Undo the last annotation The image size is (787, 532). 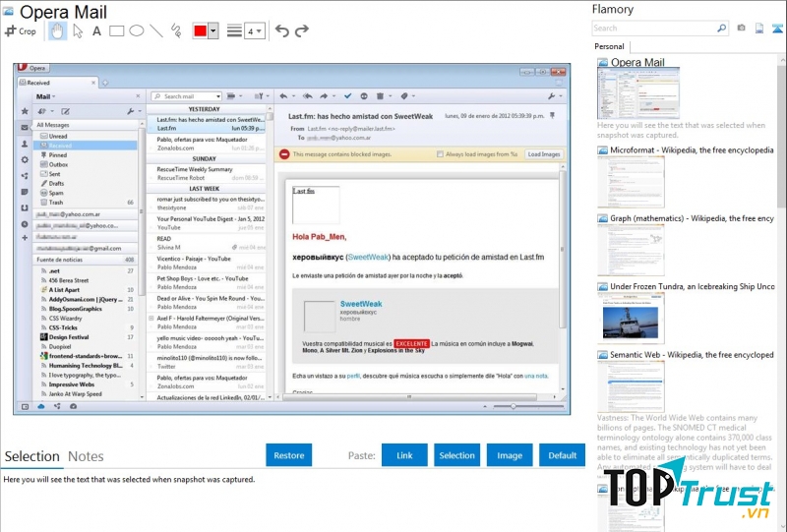pos(282,31)
